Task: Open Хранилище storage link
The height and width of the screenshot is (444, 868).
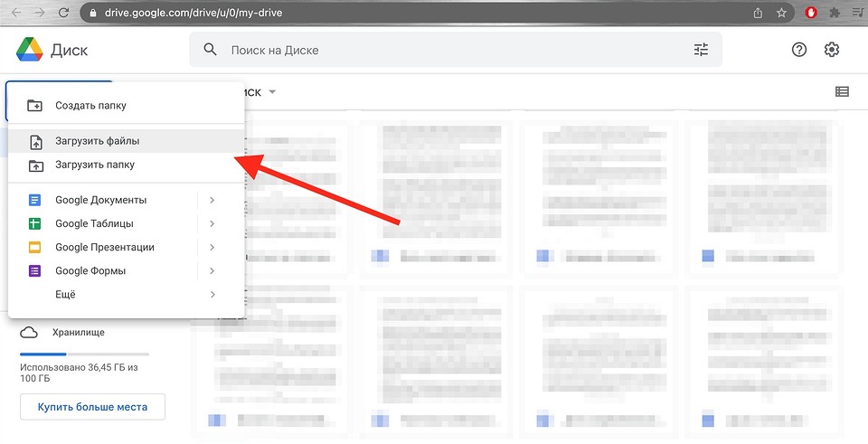Action: (78, 332)
